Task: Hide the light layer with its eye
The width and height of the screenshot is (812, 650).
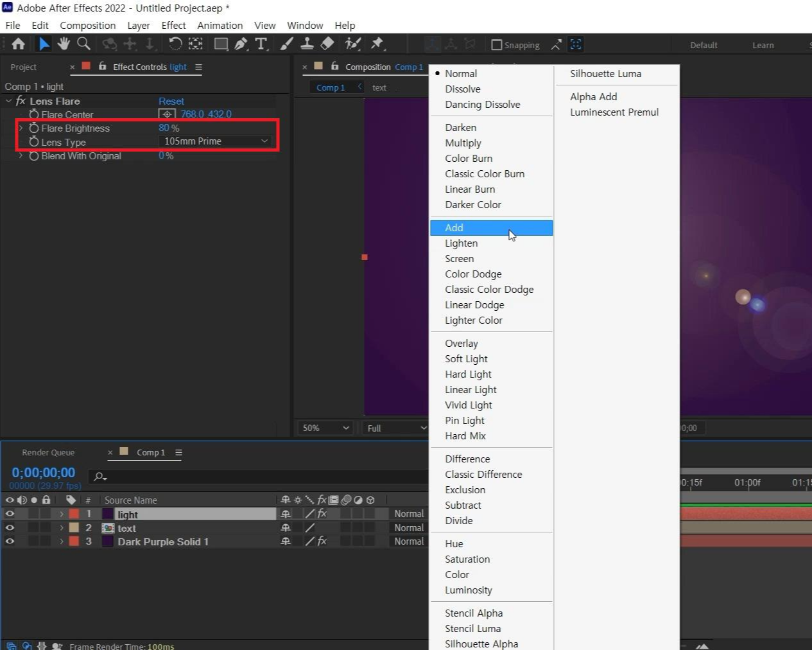Action: tap(10, 514)
